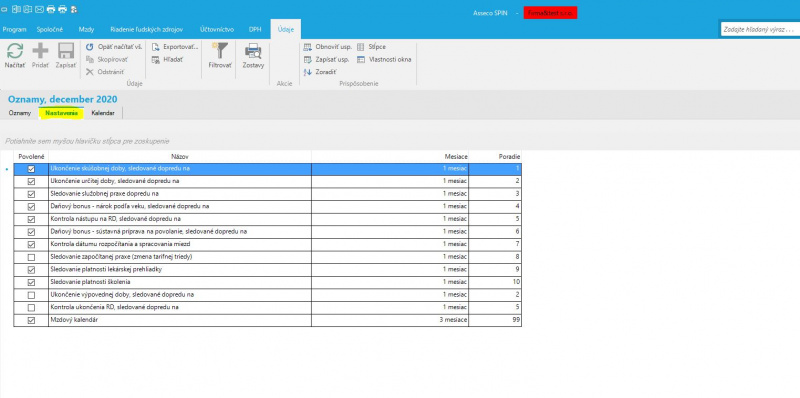Toggle Mzdový kalendár Povolené checkbox
The width and height of the screenshot is (800, 398).
[x=31, y=320]
